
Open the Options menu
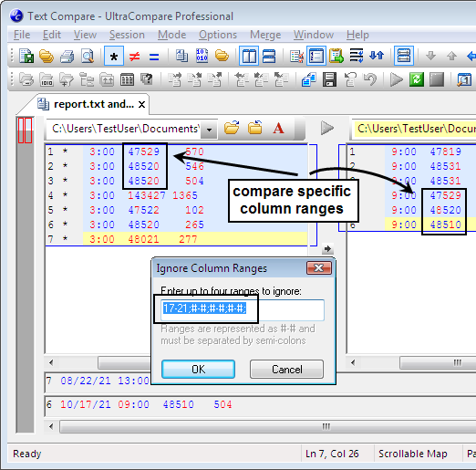pos(218,35)
